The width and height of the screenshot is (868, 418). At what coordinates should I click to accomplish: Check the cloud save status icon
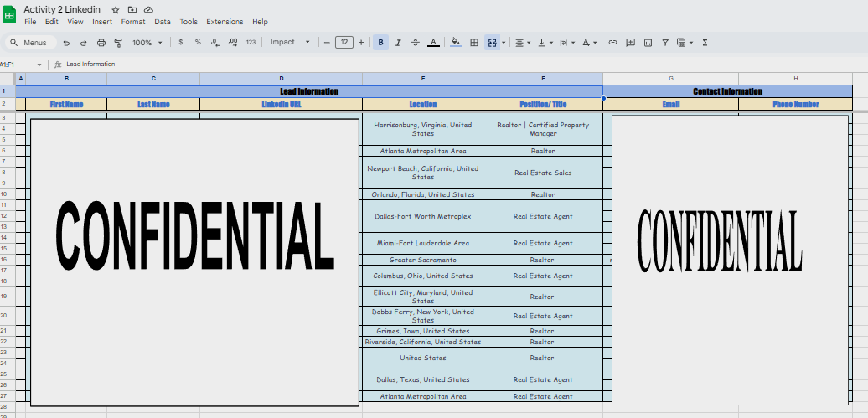[148, 10]
